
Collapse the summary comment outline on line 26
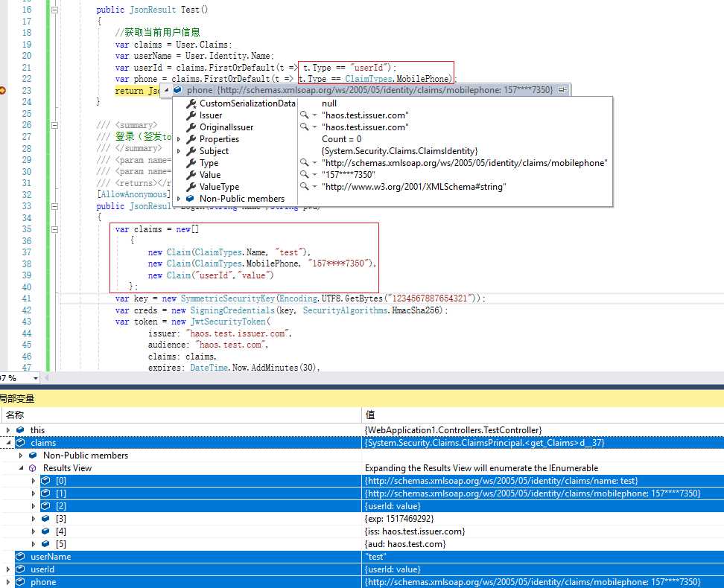(54, 125)
